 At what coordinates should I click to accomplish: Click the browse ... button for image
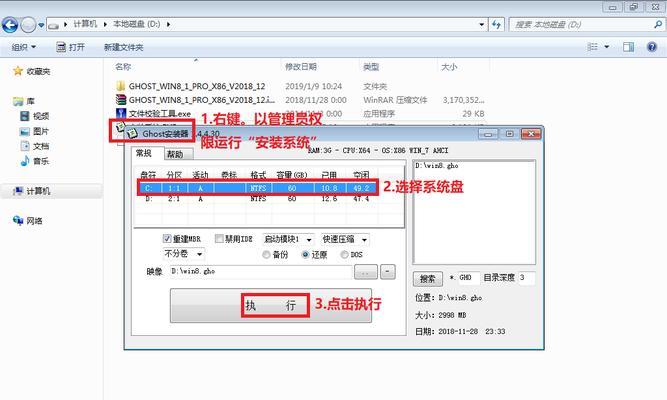pyautogui.click(x=365, y=272)
